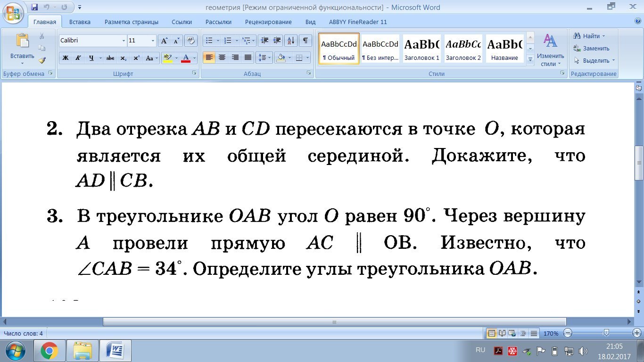Click the Grow Font icon
Screen dimensions: 644x362
coord(164,41)
